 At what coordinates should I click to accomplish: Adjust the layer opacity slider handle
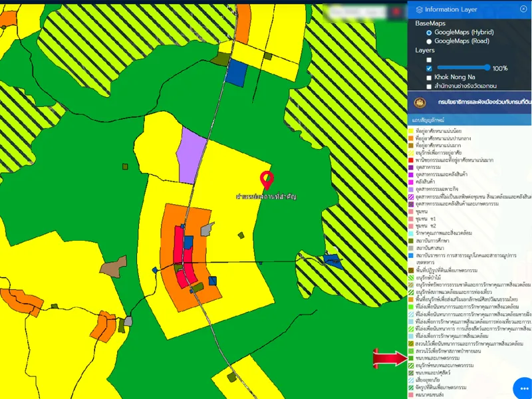tap(488, 68)
